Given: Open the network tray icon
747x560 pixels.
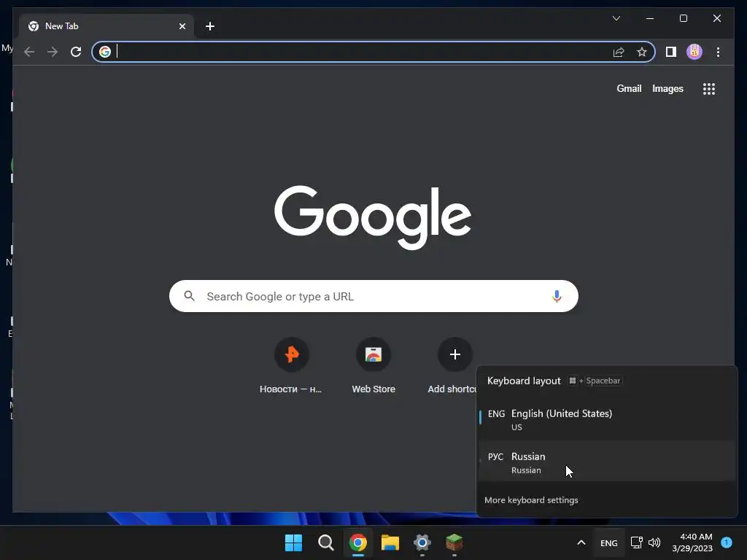Looking at the screenshot, I should 636,542.
